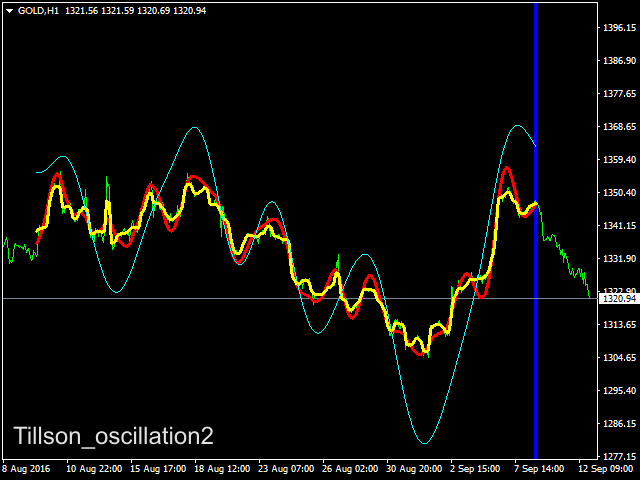Select the OHLC values 1321.56 1321.59 1320.69 1320.94
Viewport: 640px width, 480px height.
point(136,11)
